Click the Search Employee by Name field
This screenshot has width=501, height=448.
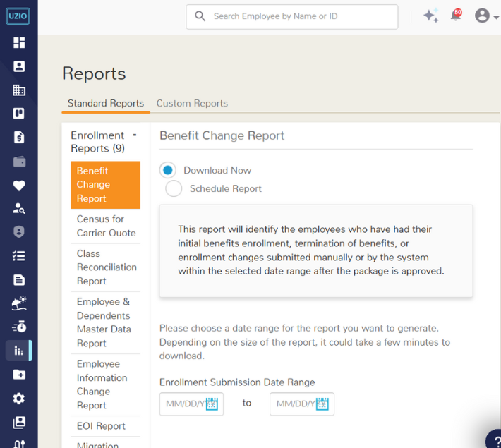coord(292,17)
